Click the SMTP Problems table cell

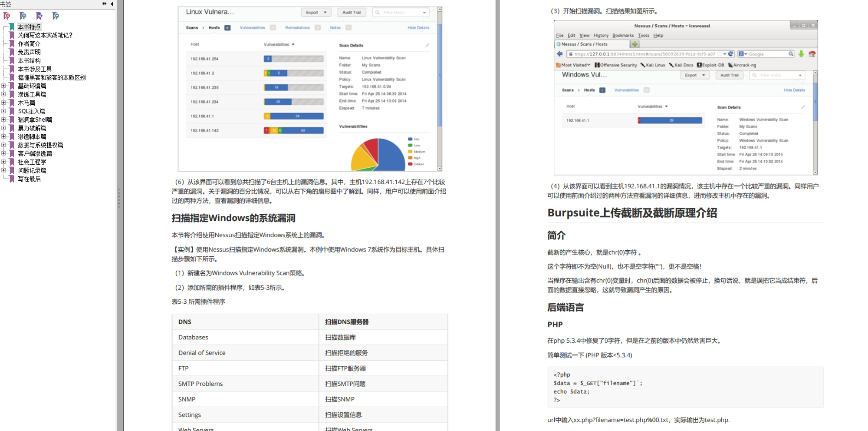click(x=245, y=384)
